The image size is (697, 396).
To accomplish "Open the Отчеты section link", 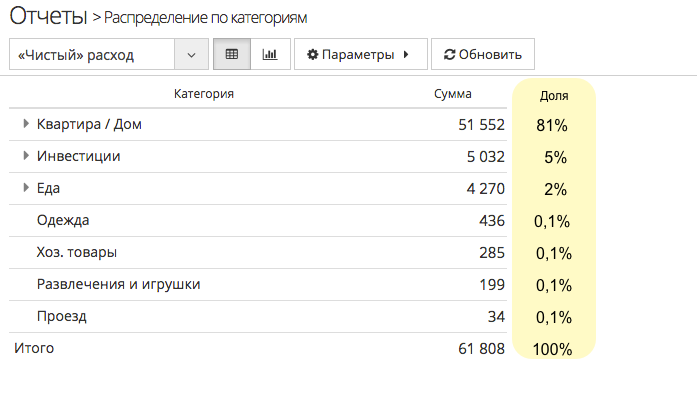I will coord(48,16).
